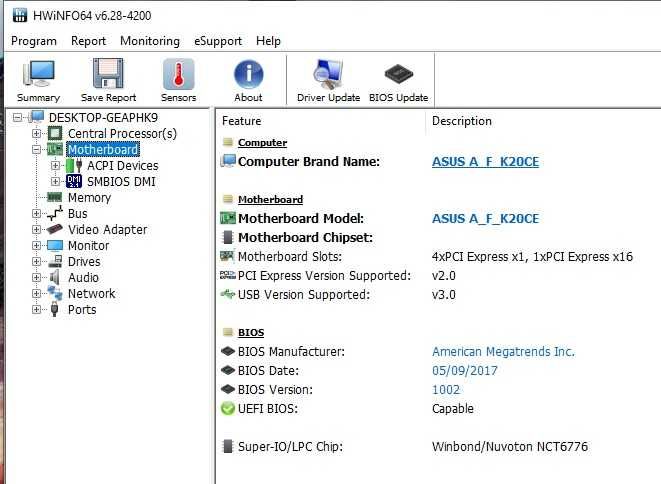Open the Help menu

(268, 41)
